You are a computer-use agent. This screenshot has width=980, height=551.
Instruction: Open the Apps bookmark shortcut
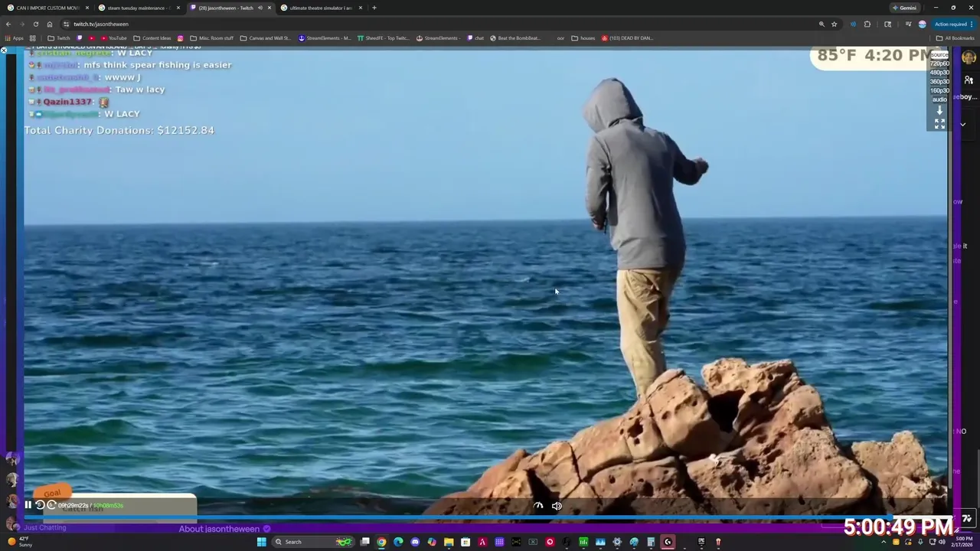(x=15, y=38)
